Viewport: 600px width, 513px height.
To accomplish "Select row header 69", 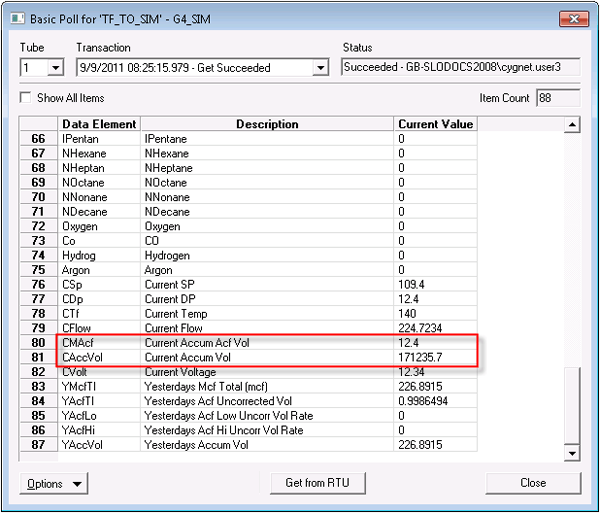I will click(38, 182).
